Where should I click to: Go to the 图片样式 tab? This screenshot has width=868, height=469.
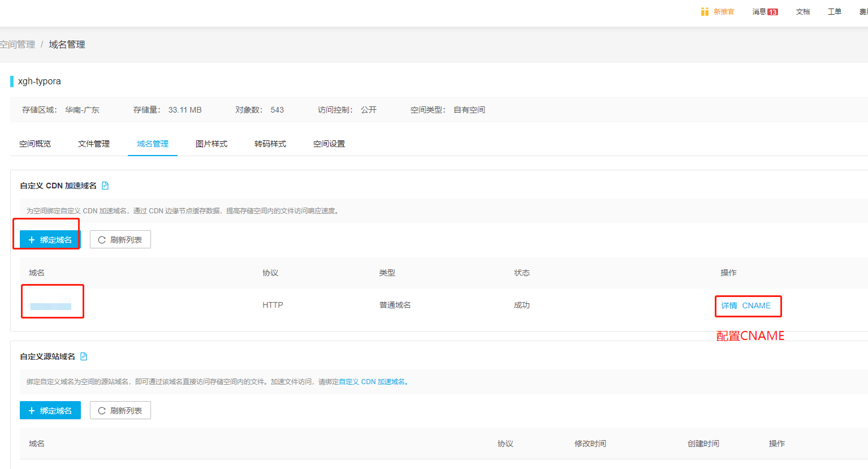211,144
